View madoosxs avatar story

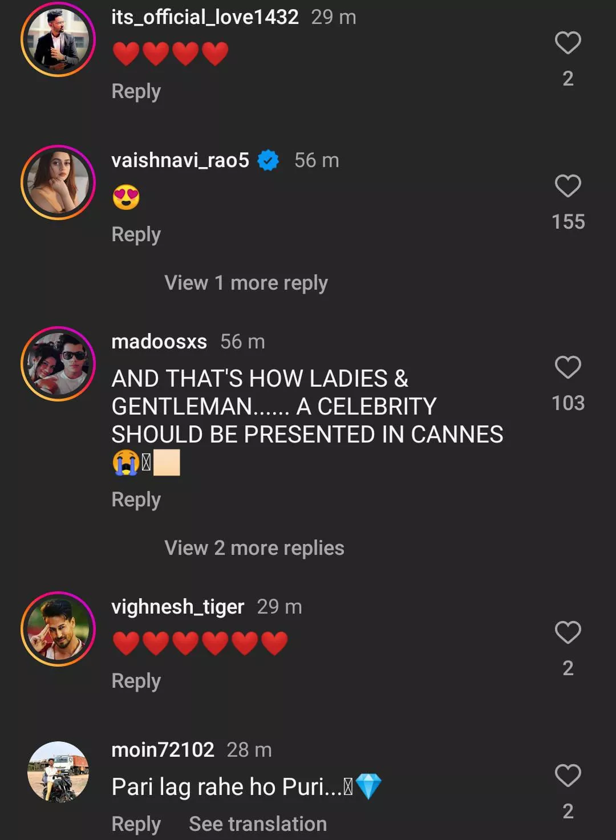coord(58,364)
